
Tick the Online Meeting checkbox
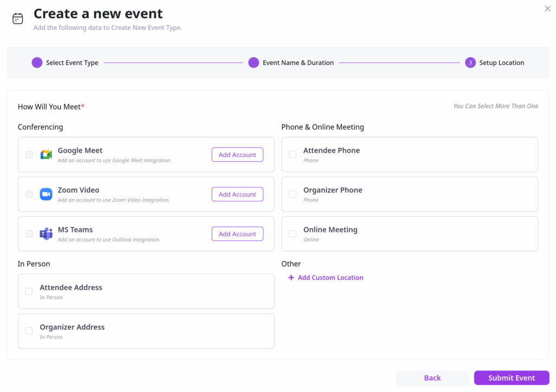coord(293,234)
